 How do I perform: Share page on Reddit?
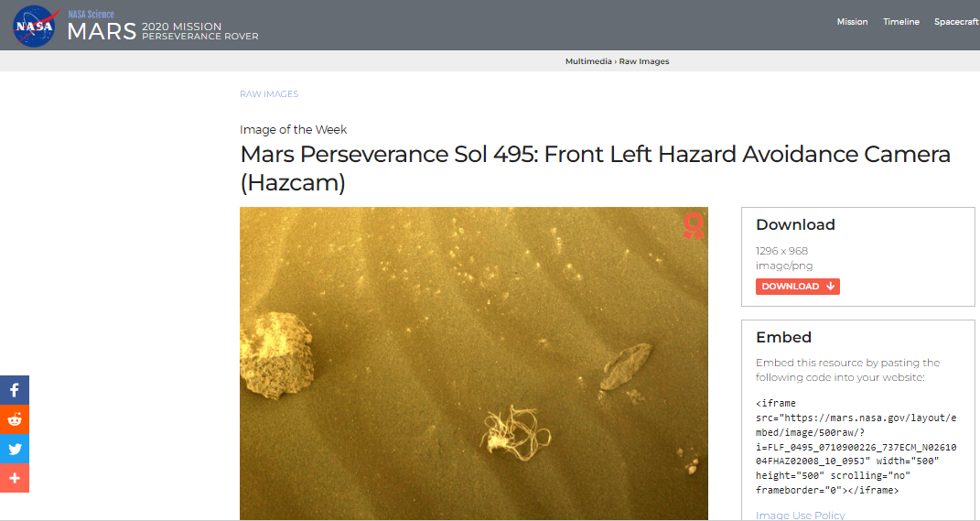[x=15, y=419]
